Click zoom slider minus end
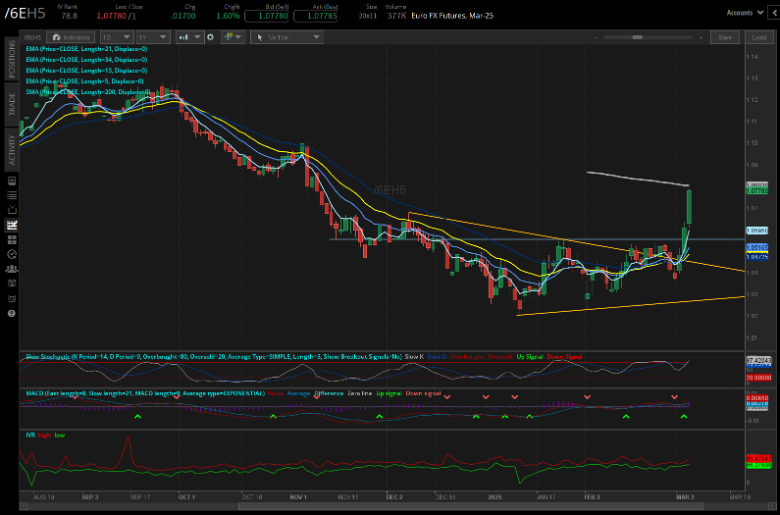Screen dimensions: 780x515 (x=595, y=37)
